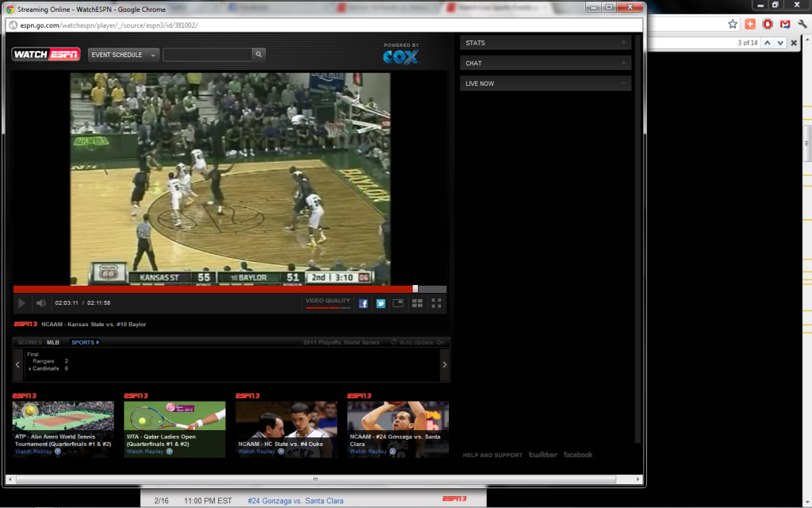Go to next find result
The image size is (812, 508).
780,43
